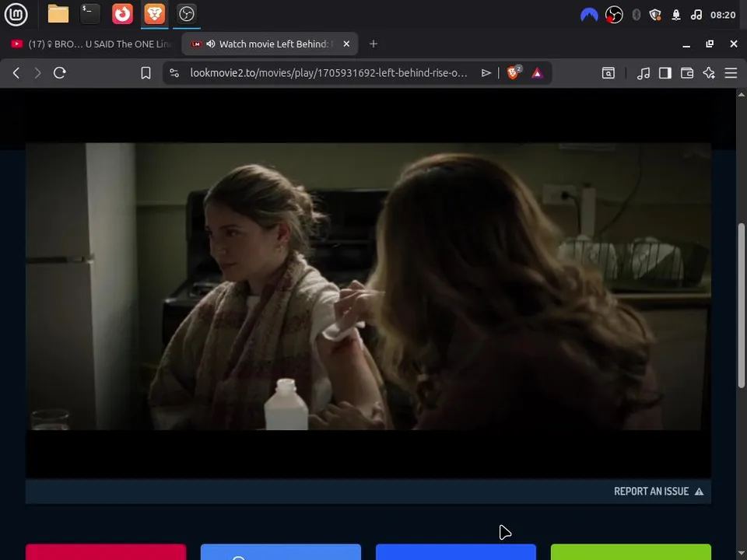The image size is (747, 560).
Task: Open the notifications bell in the tray
Action: coord(675,15)
